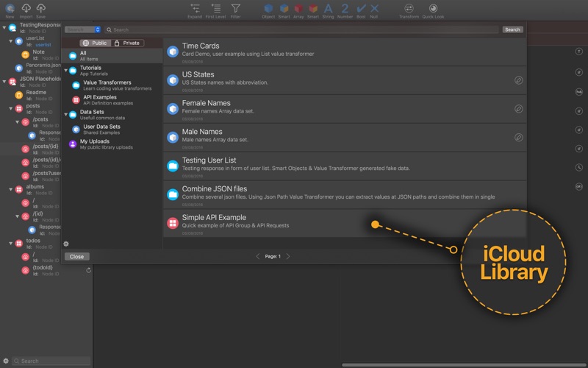Select the Time Cards item

pyautogui.click(x=345, y=52)
